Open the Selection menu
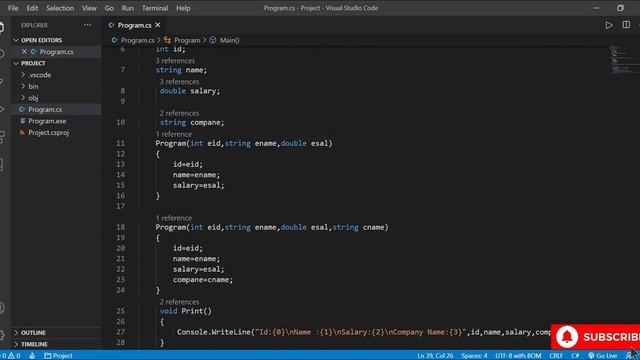640x360 pixels. pos(60,8)
